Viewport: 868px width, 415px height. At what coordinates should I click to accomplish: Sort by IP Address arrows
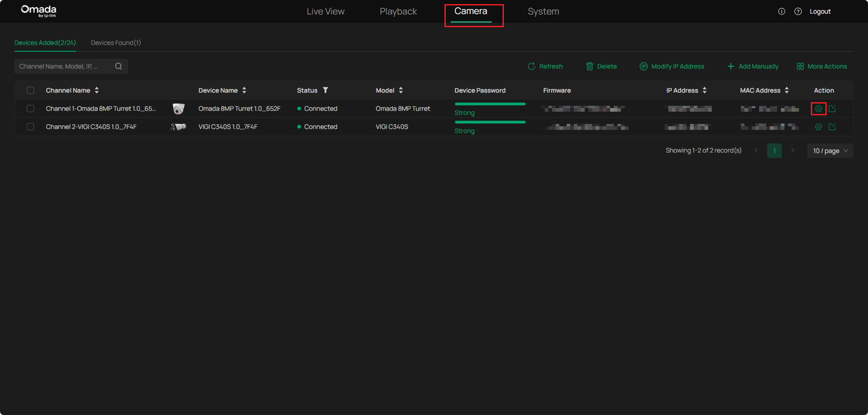point(705,90)
